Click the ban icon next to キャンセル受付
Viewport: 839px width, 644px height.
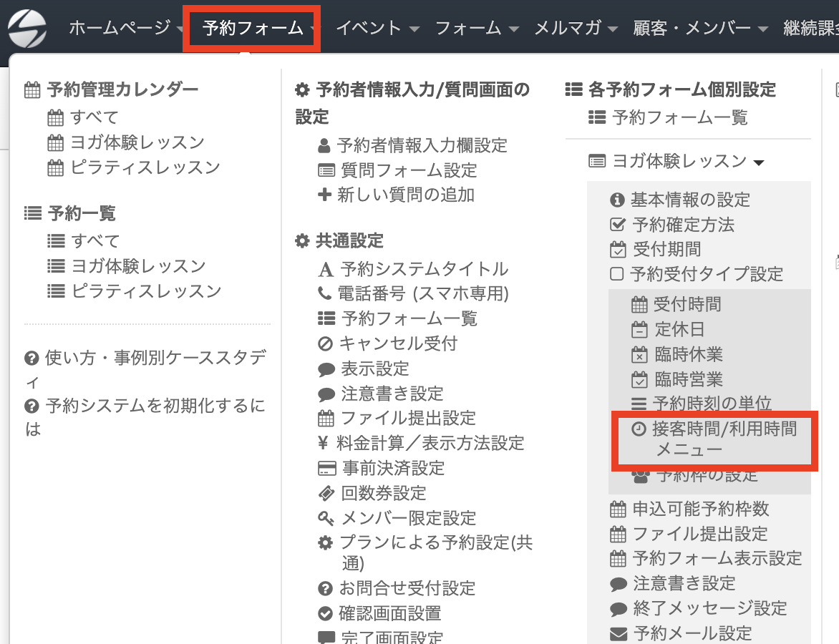point(326,344)
